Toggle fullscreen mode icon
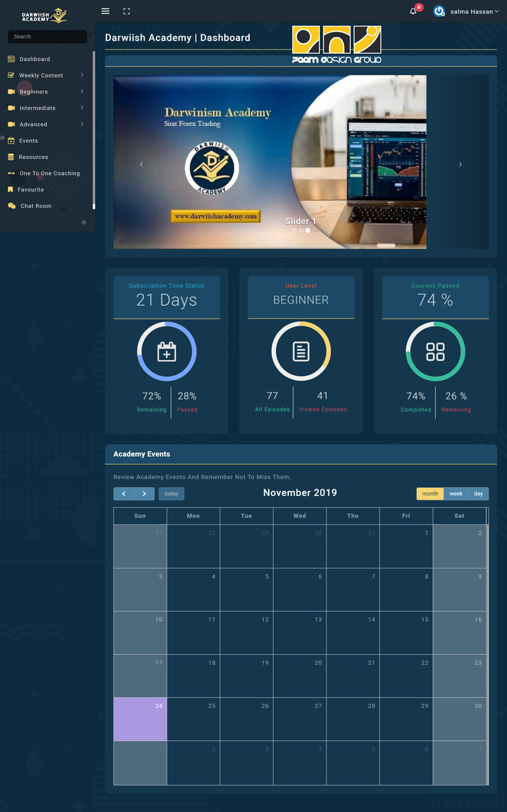The image size is (507, 812). (x=127, y=11)
